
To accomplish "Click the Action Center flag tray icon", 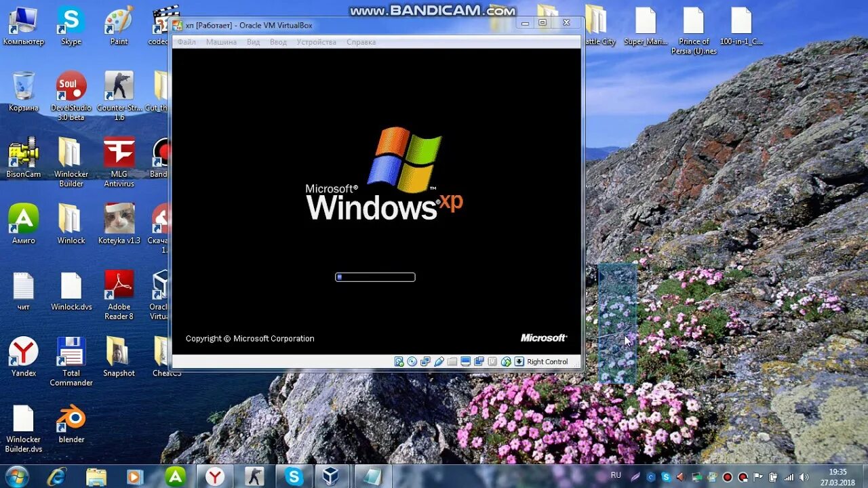I will (758, 477).
